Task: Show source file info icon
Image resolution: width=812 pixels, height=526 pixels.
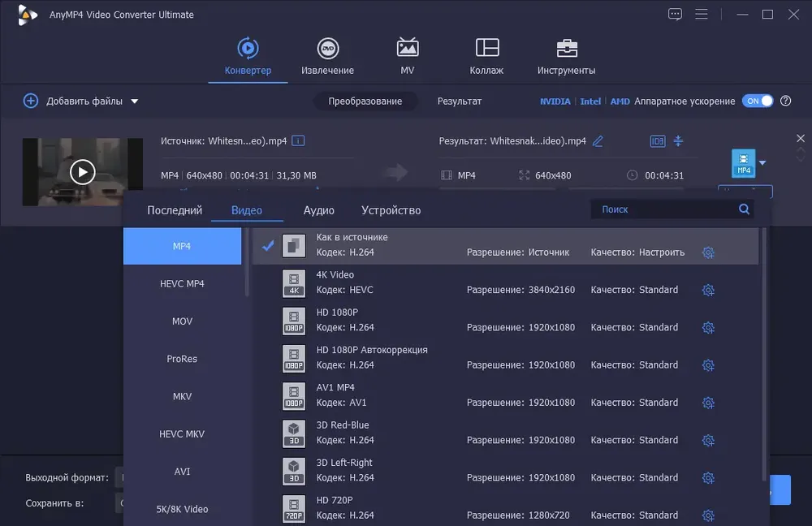Action: pos(298,140)
